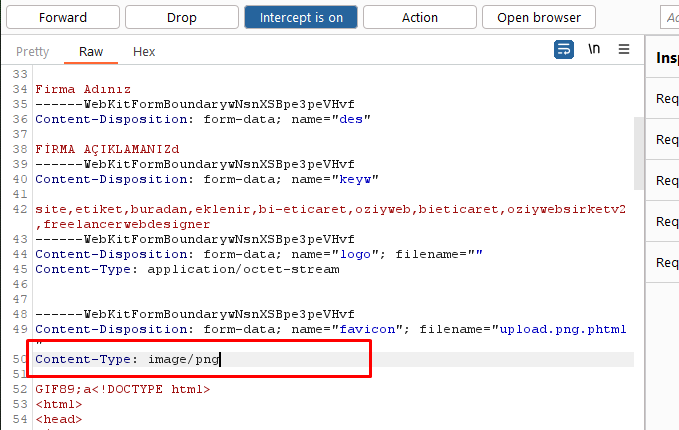
Task: Click the '<head>' tag on line 54
Action: coord(59,419)
